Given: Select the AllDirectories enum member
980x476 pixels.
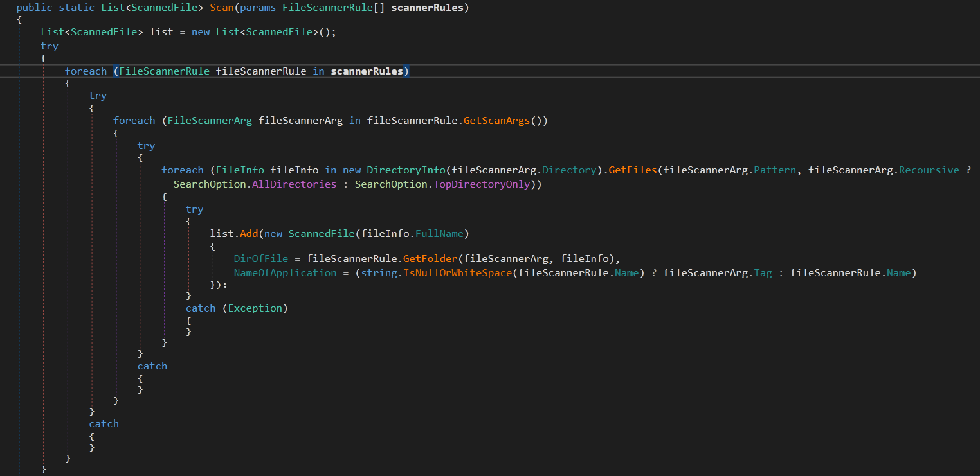Looking at the screenshot, I should [x=294, y=184].
